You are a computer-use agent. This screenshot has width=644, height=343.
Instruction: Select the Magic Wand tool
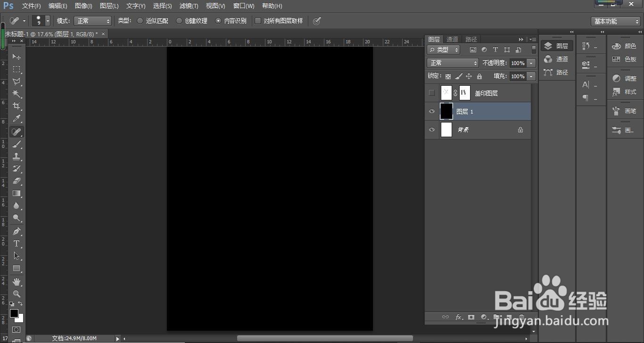pyautogui.click(x=17, y=94)
